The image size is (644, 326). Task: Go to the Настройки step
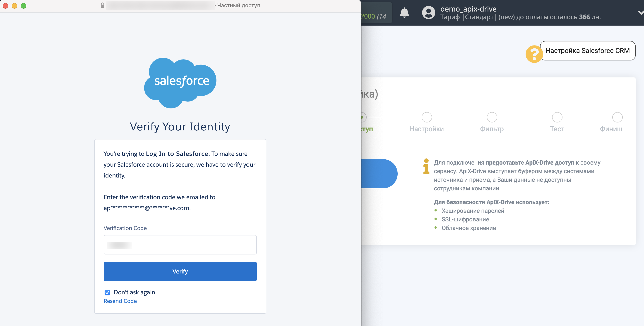tap(426, 129)
